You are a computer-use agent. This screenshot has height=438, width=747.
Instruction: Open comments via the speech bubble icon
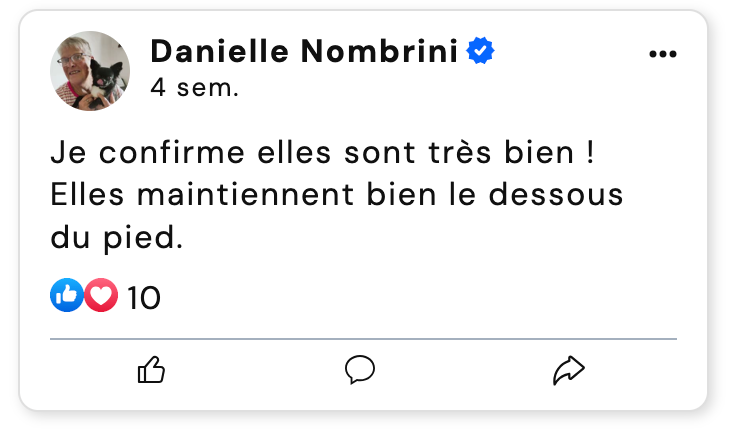(x=360, y=371)
